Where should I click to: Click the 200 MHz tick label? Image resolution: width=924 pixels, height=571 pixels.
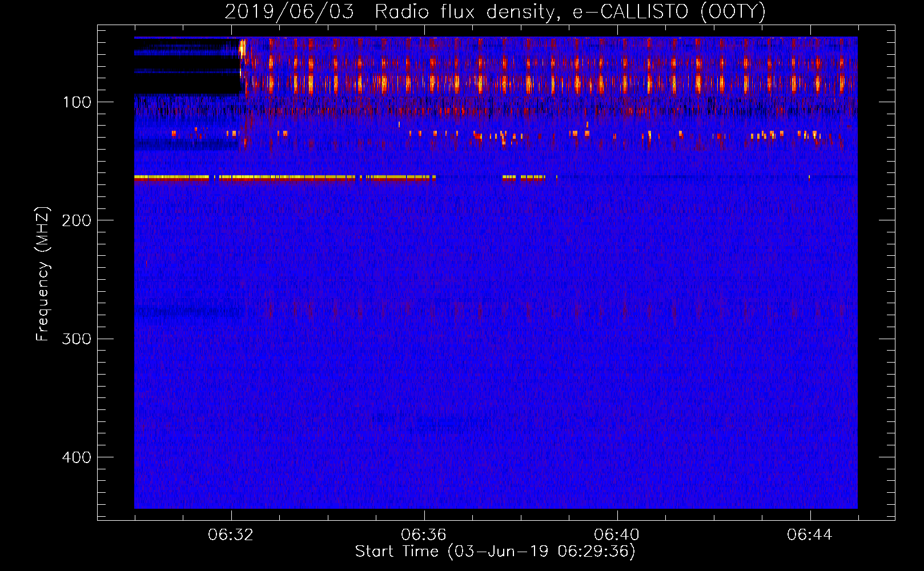77,220
